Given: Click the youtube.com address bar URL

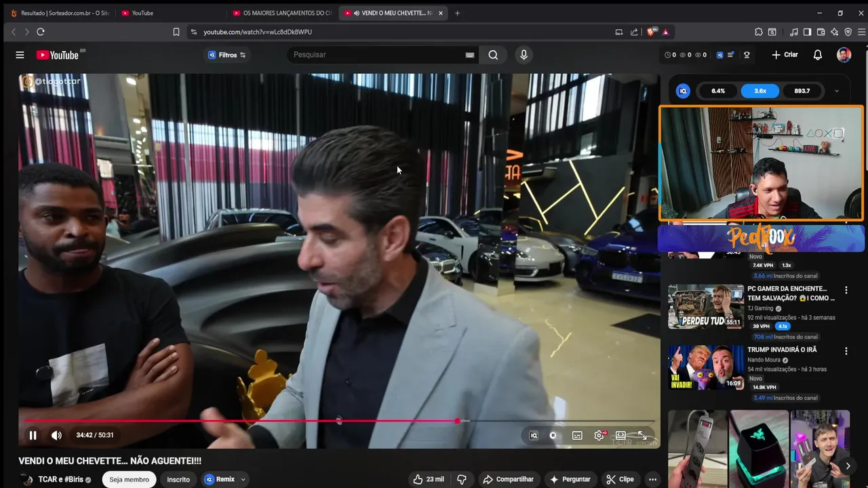Looking at the screenshot, I should click(258, 32).
